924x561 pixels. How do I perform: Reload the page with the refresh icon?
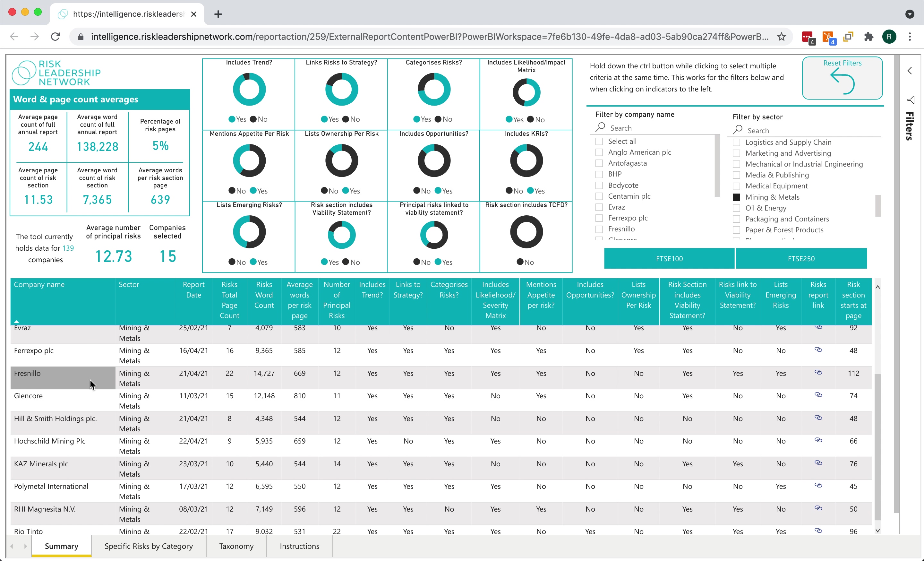[x=56, y=36]
